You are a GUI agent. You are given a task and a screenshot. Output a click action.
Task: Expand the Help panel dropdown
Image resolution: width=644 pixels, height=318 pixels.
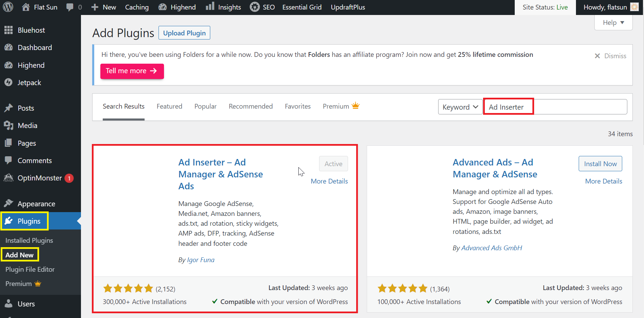coord(613,22)
